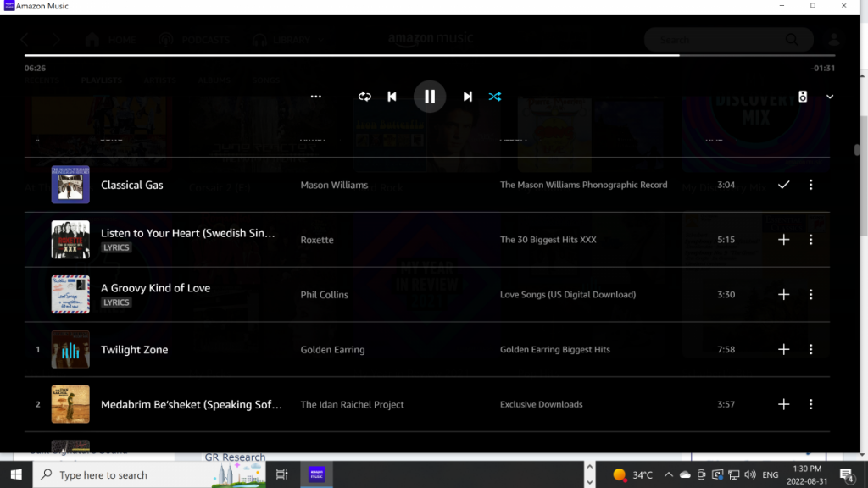The image size is (868, 488).
Task: Open artist Mason Williams
Action: 334,185
